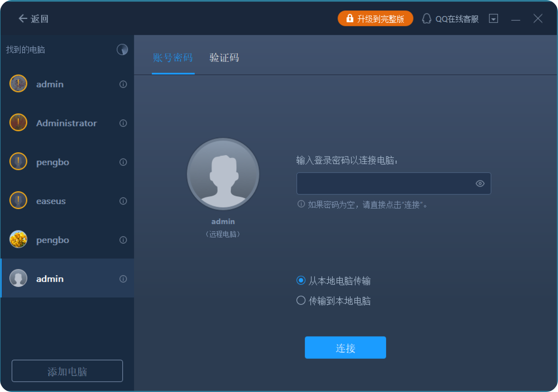Select 从本地电脑传输 radio option
The width and height of the screenshot is (558, 392).
301,280
